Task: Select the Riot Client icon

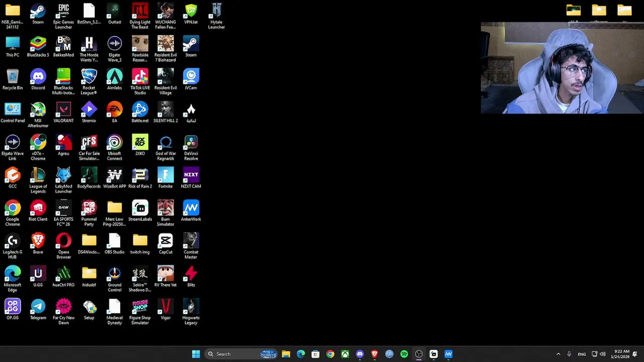Action: tap(38, 211)
